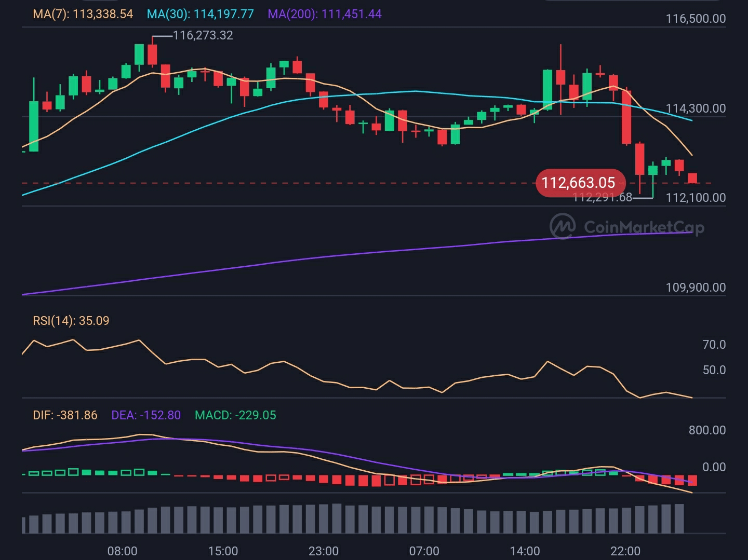The image size is (748, 560).
Task: Click the 22:00 time axis label
Action: [x=625, y=551]
